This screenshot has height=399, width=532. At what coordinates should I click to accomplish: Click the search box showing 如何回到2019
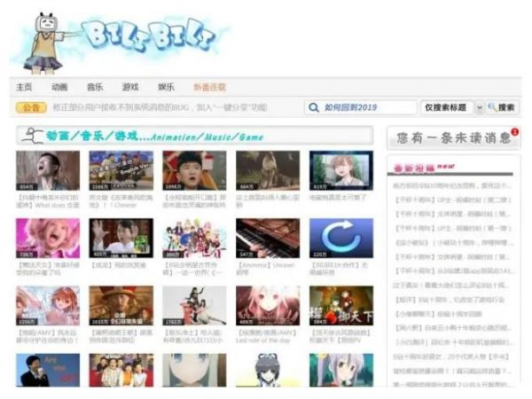[x=364, y=107]
